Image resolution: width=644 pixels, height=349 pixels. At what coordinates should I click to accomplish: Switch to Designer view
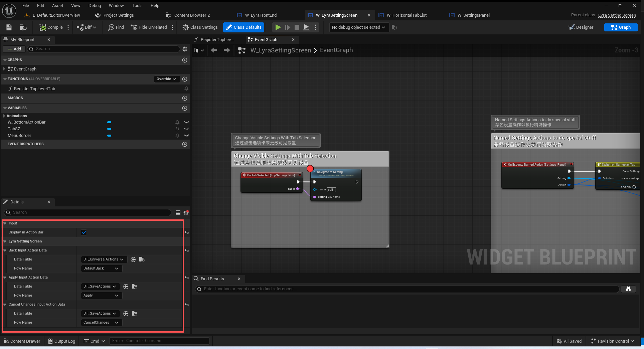(581, 27)
